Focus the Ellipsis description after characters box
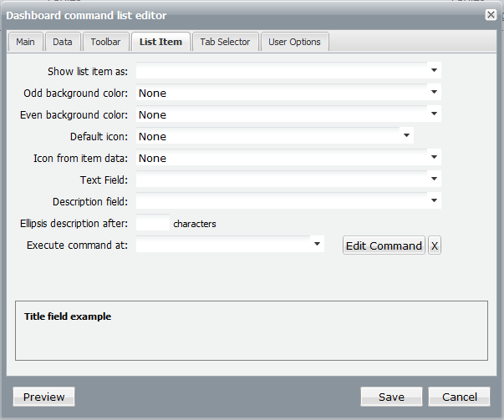Viewport: 504px width, 420px height. click(153, 222)
